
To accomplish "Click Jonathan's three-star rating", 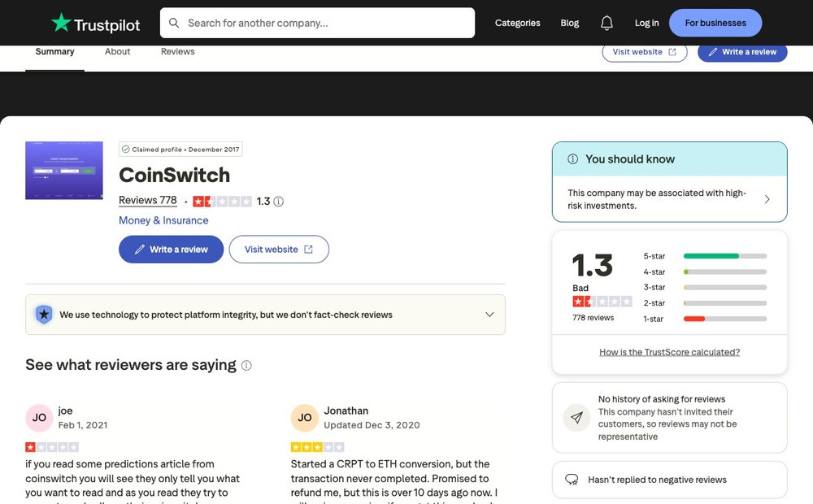I will point(317,447).
